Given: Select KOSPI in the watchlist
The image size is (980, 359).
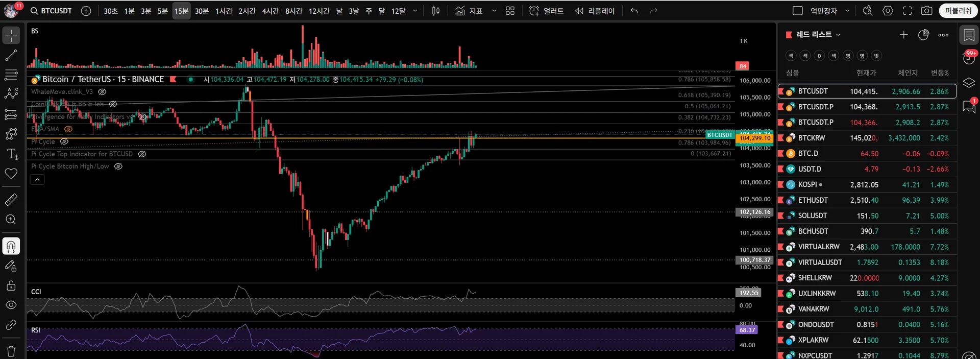Looking at the screenshot, I should click(867, 184).
